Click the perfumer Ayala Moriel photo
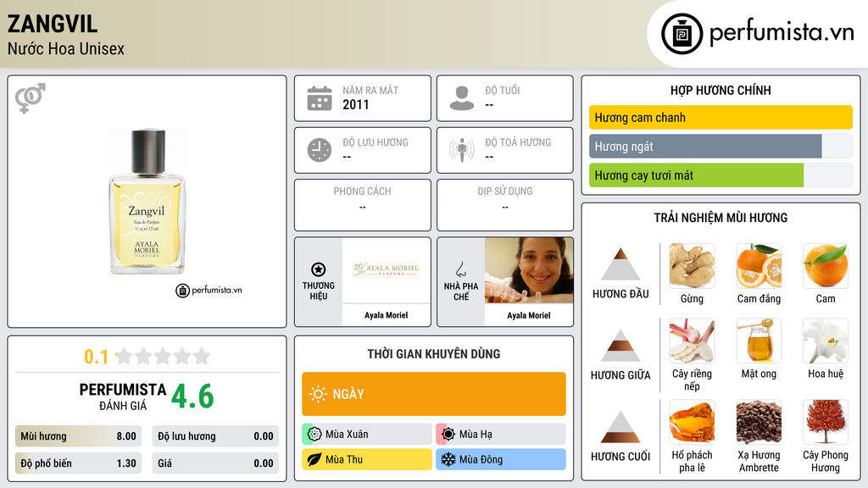 [529, 270]
